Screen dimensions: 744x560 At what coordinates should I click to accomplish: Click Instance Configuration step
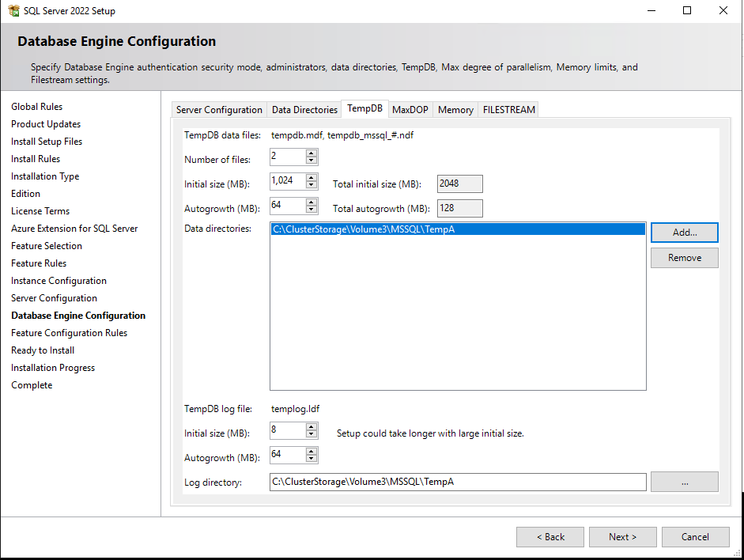point(59,281)
